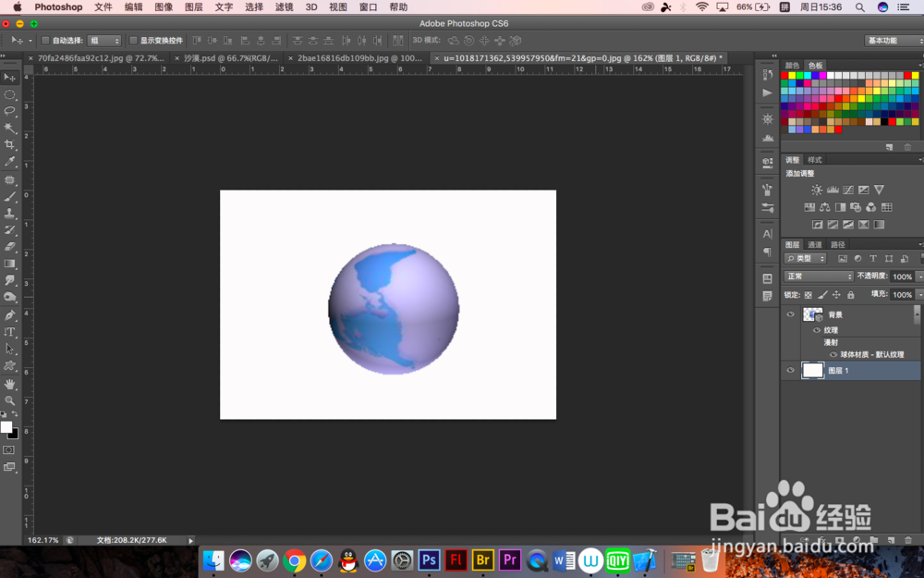Select the Eraser tool

click(9, 247)
